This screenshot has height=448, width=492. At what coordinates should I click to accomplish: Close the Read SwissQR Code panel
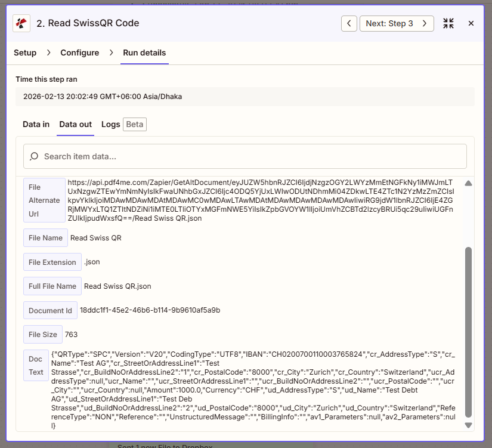[x=471, y=23]
